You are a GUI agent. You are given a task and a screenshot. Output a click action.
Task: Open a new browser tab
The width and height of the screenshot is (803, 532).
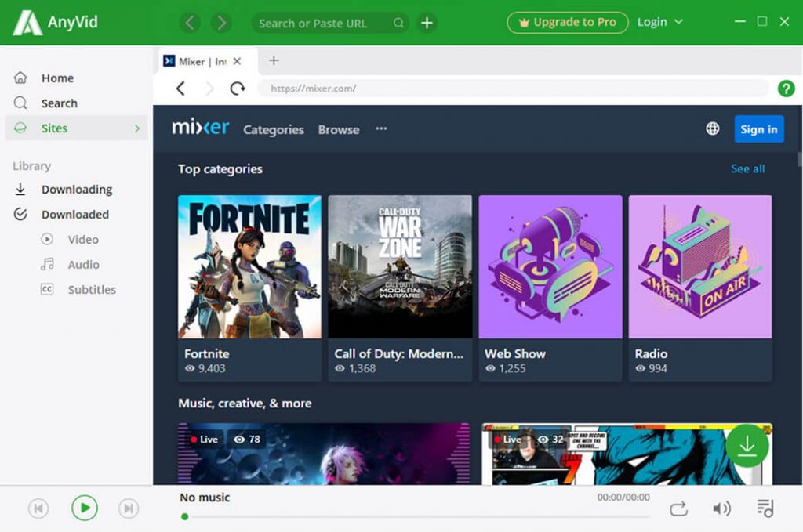tap(274, 61)
